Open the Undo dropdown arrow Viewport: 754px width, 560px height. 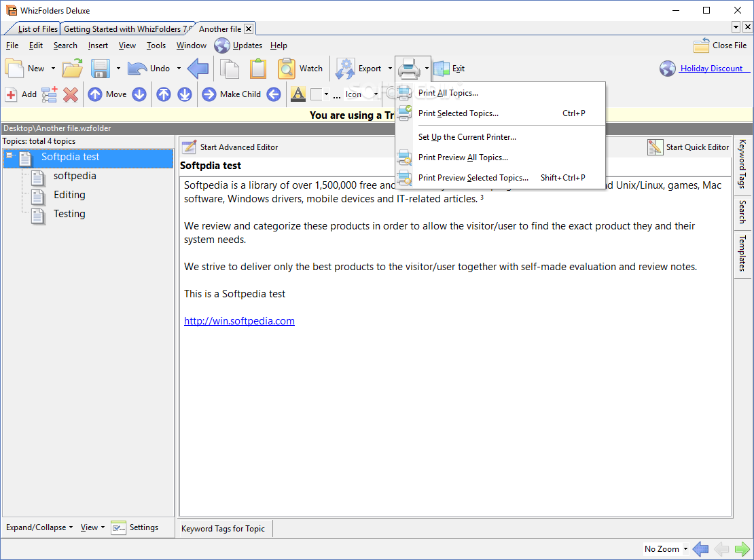(179, 69)
